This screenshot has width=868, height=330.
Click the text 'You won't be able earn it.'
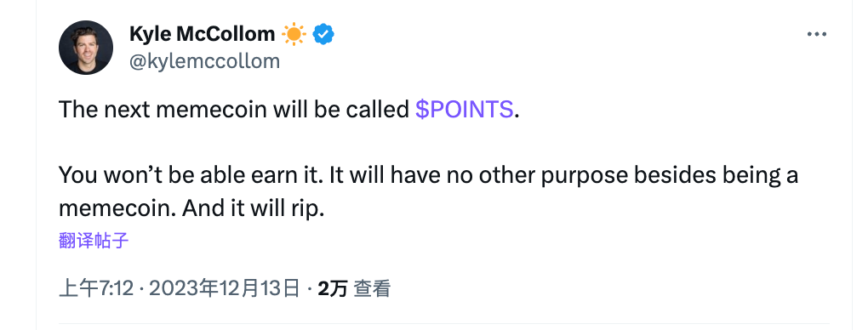(x=191, y=175)
